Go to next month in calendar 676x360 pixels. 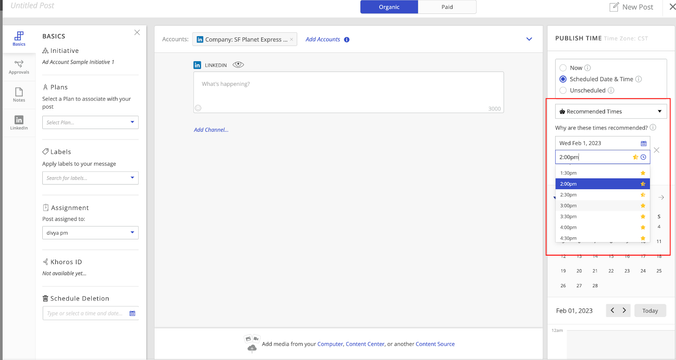661,197
